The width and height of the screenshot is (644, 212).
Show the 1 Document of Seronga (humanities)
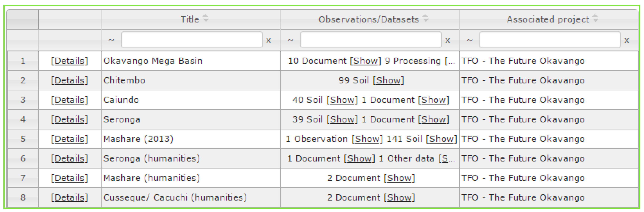point(360,158)
